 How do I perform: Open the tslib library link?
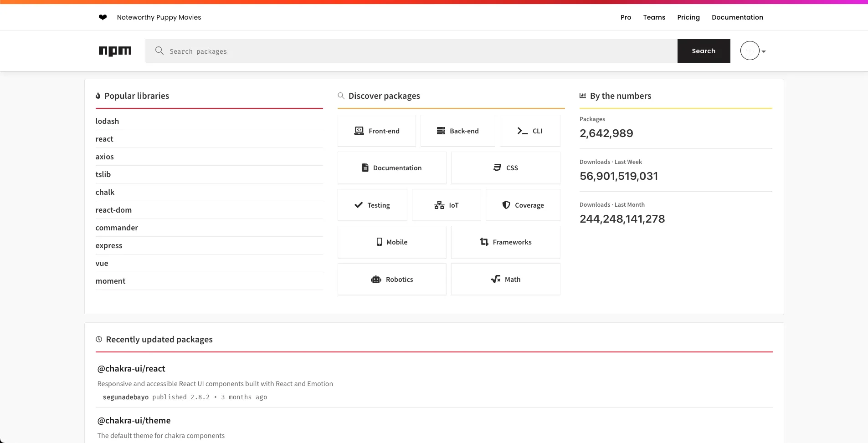pos(103,174)
